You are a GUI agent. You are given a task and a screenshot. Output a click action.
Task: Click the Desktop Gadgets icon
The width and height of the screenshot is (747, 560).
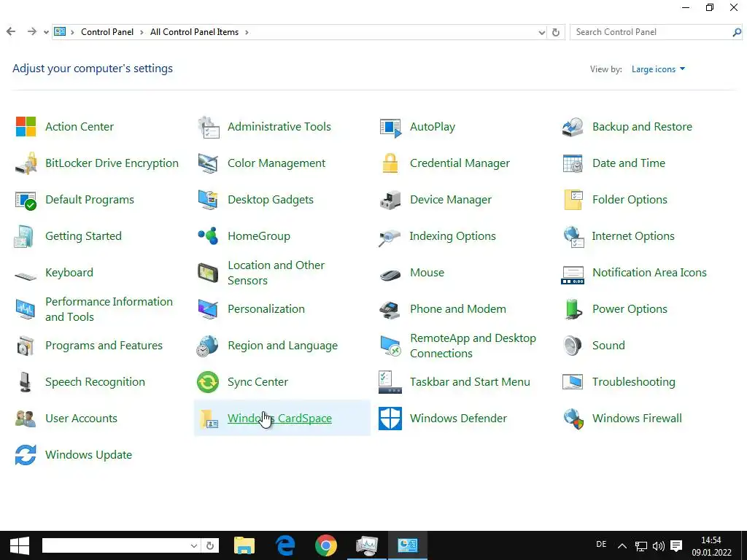[208, 200]
